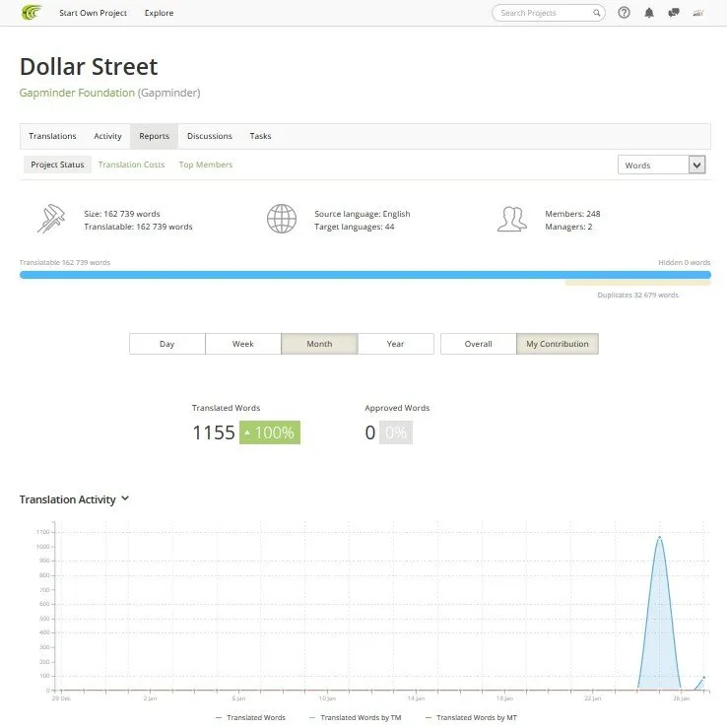Image resolution: width=727 pixels, height=728 pixels.
Task: Expand the Translation Activity chevron
Action: point(125,498)
